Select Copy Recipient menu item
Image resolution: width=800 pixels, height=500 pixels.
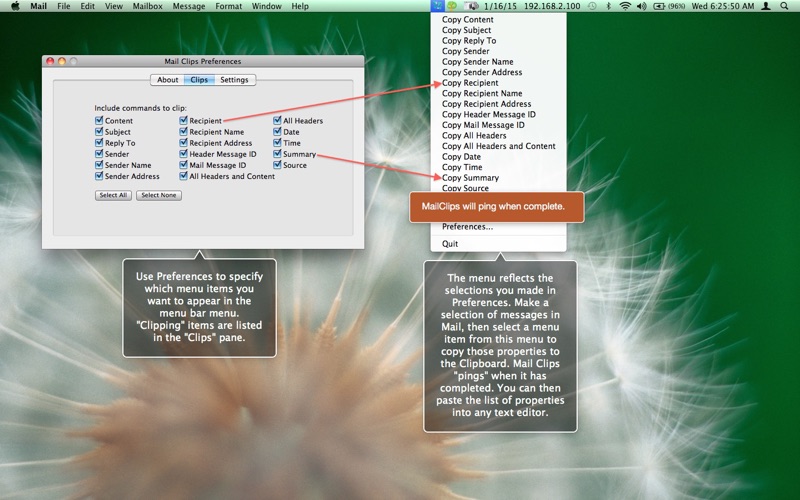pyautogui.click(x=498, y=83)
